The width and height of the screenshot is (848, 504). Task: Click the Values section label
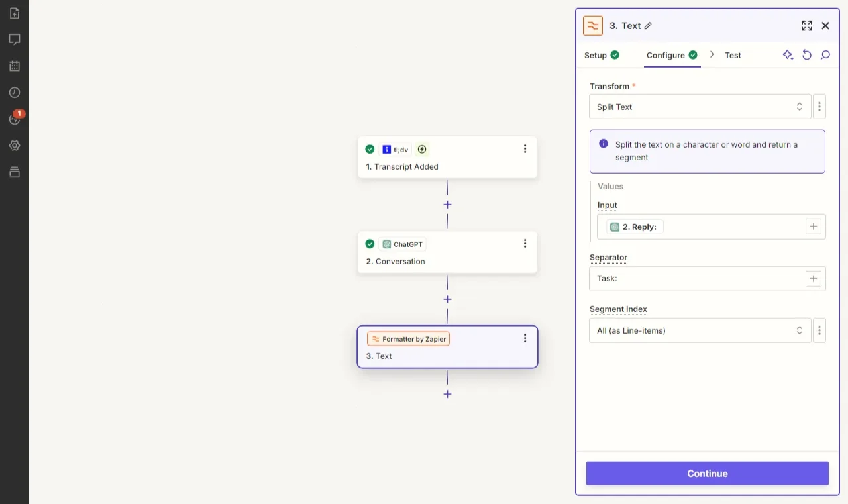point(610,186)
